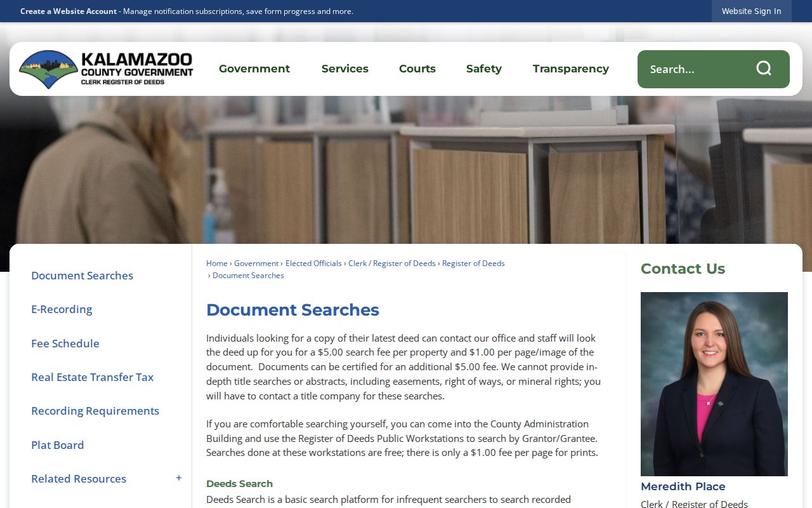Open Recording Requirements sidebar link
Image resolution: width=812 pixels, height=508 pixels.
95,411
